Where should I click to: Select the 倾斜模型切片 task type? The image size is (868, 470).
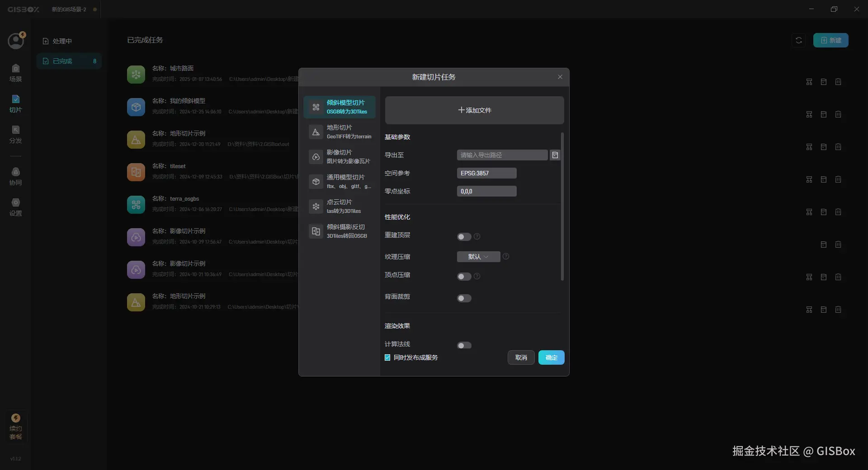coord(340,107)
